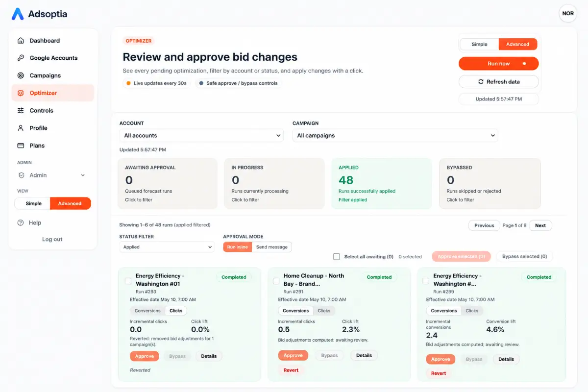
Task: Select Conversions tab on Run #299
Action: click(x=444, y=311)
